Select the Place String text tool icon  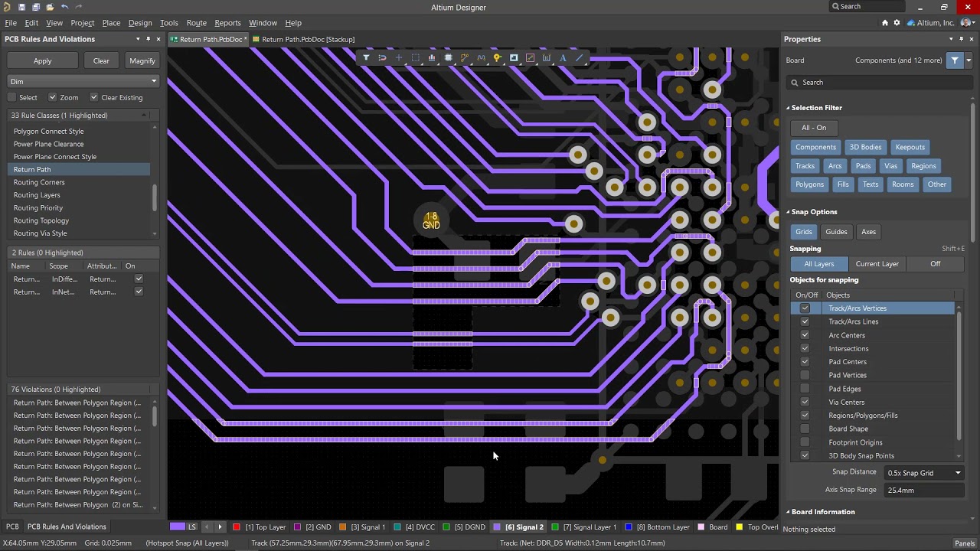click(x=563, y=57)
